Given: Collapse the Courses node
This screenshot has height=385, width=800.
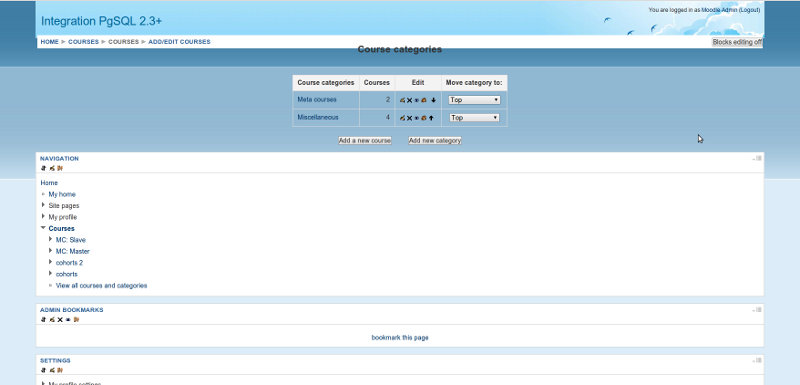Looking at the screenshot, I should [x=43, y=228].
